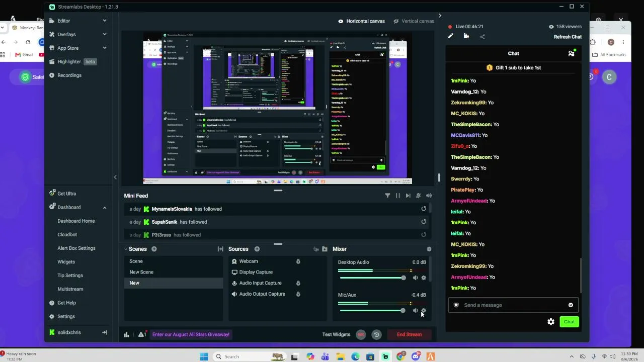Mute Desktop Audio
644x362 pixels.
pos(415,278)
